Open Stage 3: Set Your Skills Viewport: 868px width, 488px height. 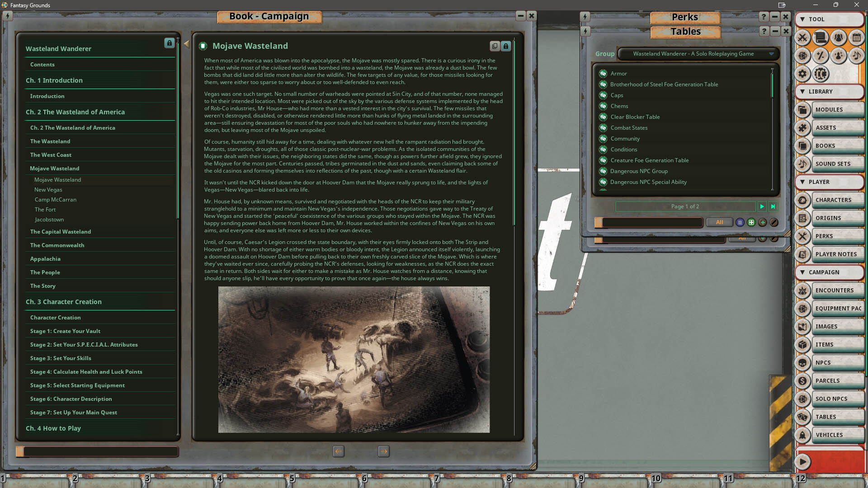[x=100, y=358]
